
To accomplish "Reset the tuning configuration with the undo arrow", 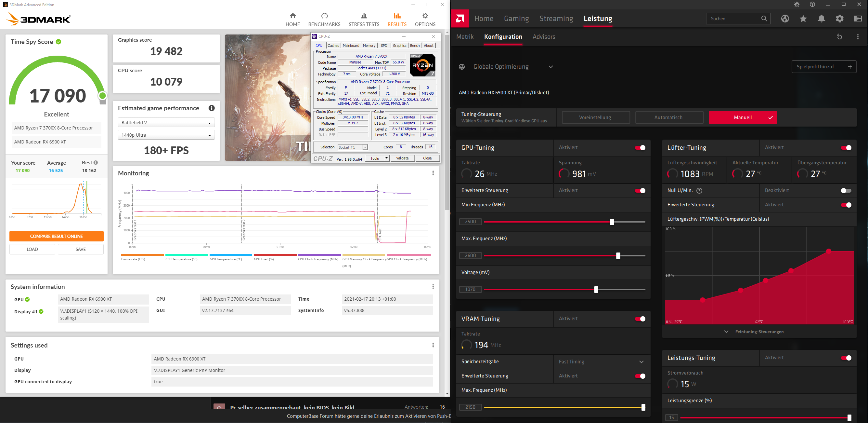I will pyautogui.click(x=839, y=37).
